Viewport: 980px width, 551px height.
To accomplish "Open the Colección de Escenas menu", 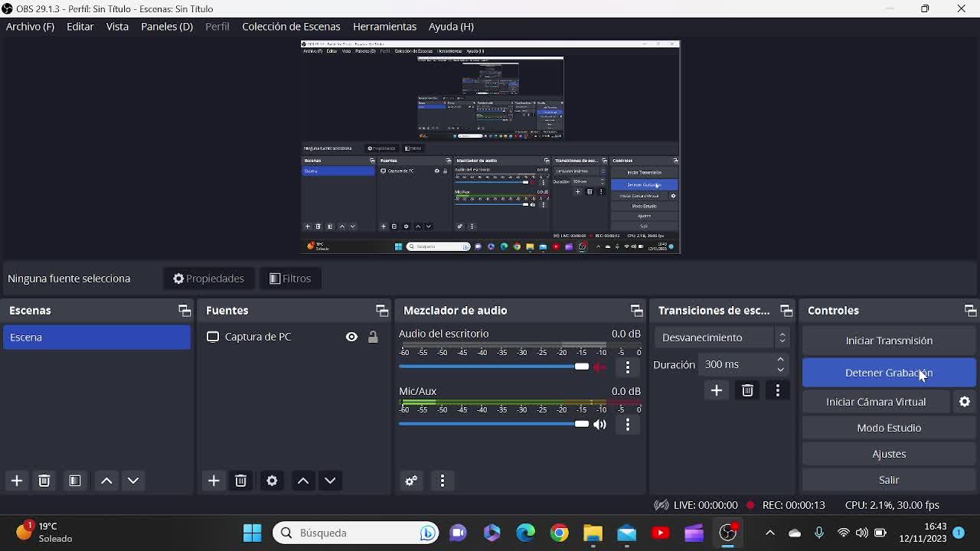I will 291,27.
